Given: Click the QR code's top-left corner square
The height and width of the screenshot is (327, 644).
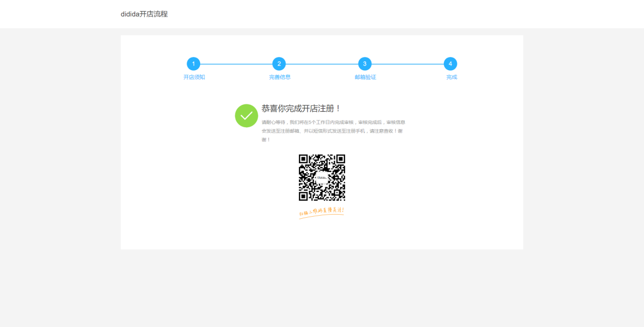Looking at the screenshot, I should click(x=304, y=160).
